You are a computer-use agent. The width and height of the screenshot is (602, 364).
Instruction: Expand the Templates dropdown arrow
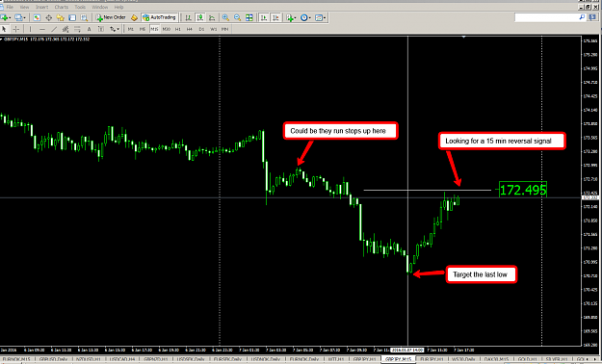pos(325,17)
